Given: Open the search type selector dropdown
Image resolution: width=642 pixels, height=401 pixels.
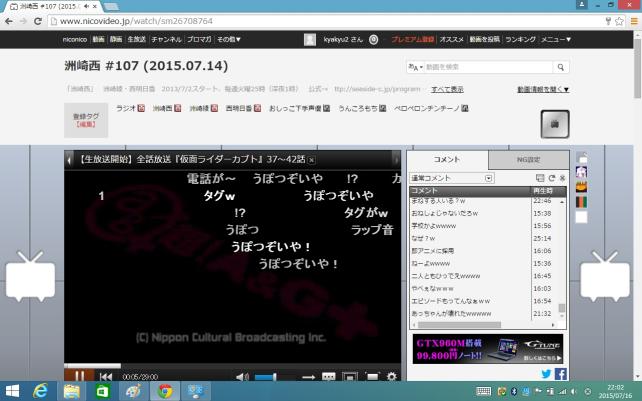Looking at the screenshot, I should (415, 67).
